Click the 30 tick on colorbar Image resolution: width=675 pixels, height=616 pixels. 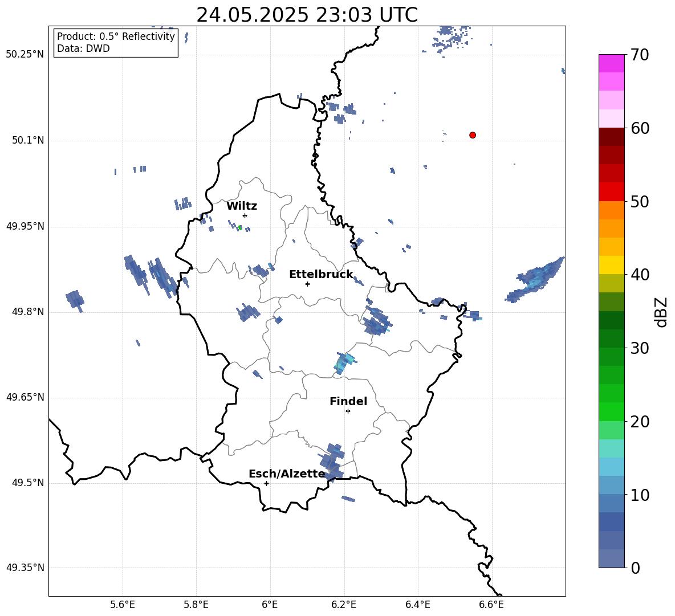(x=640, y=348)
